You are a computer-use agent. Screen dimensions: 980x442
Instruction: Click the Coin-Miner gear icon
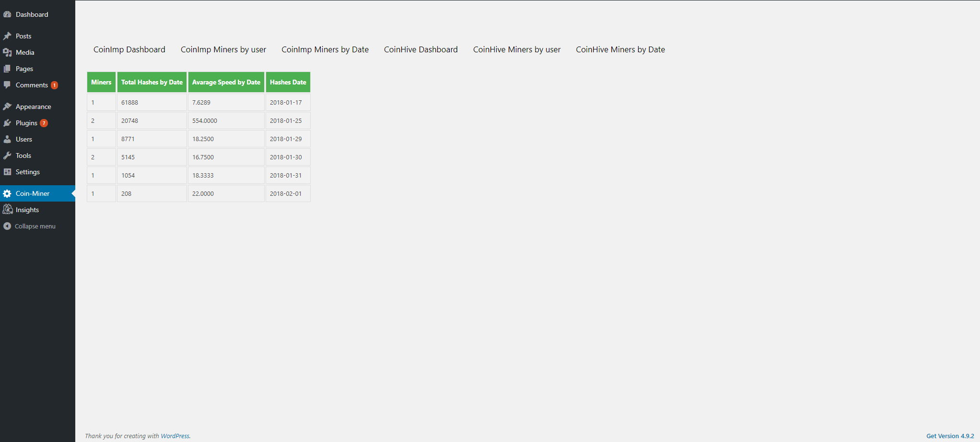click(x=7, y=193)
